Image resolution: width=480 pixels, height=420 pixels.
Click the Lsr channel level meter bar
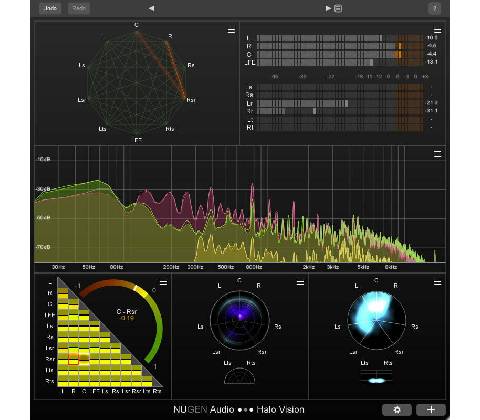(x=340, y=103)
